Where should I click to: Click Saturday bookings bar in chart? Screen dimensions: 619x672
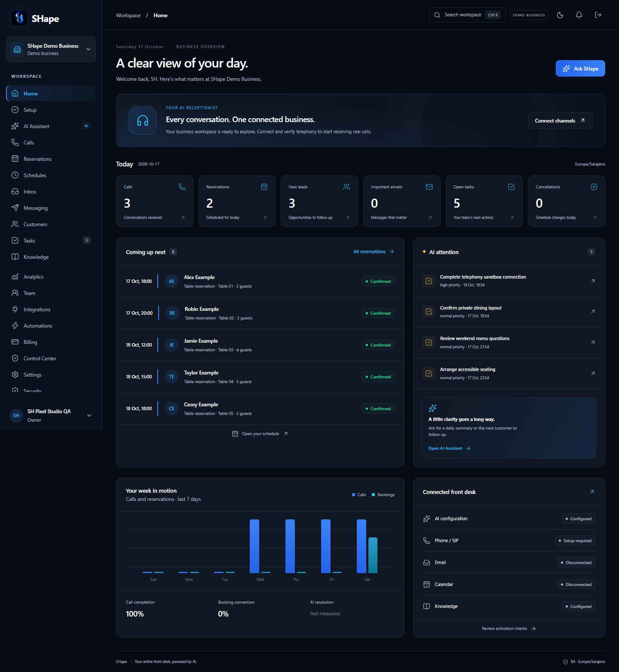point(373,555)
